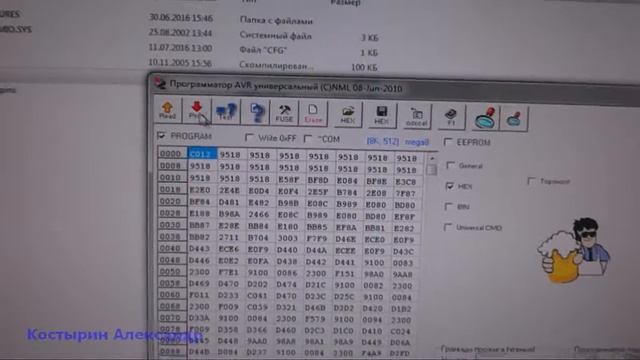Enable the Universal CMD checkbox
Image resolution: width=640 pixels, height=360 pixels.
(448, 227)
